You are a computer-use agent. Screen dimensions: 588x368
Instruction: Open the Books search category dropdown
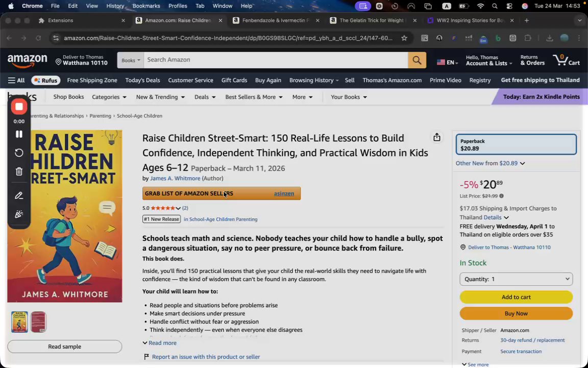pyautogui.click(x=131, y=60)
